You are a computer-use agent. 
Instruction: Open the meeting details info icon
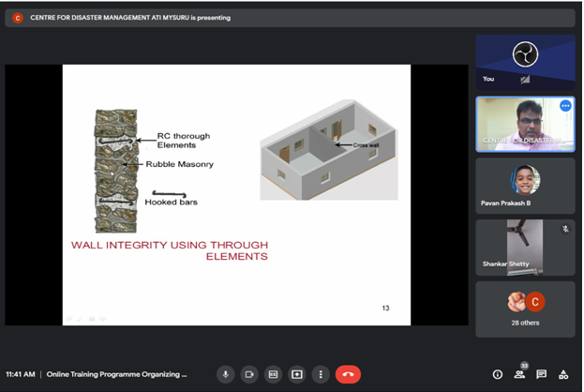[498, 374]
